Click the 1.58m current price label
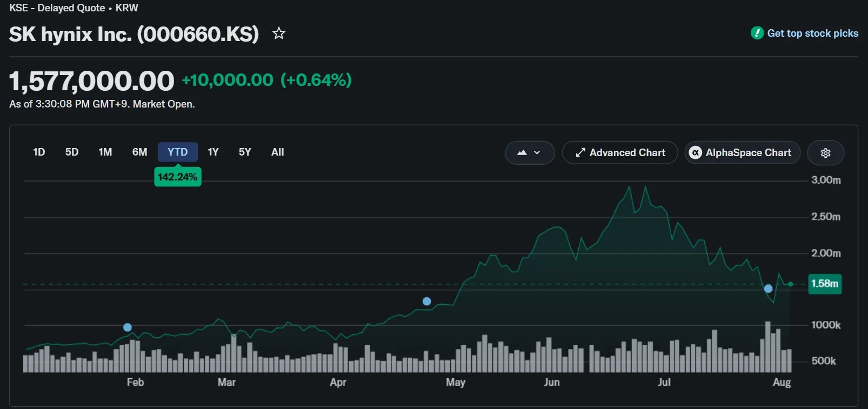 click(x=825, y=284)
